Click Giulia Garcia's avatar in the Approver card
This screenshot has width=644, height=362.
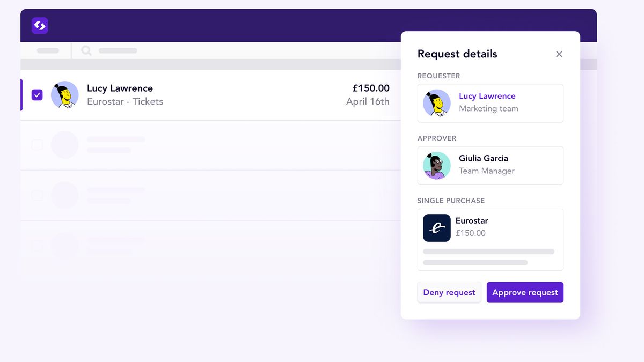pyautogui.click(x=437, y=165)
